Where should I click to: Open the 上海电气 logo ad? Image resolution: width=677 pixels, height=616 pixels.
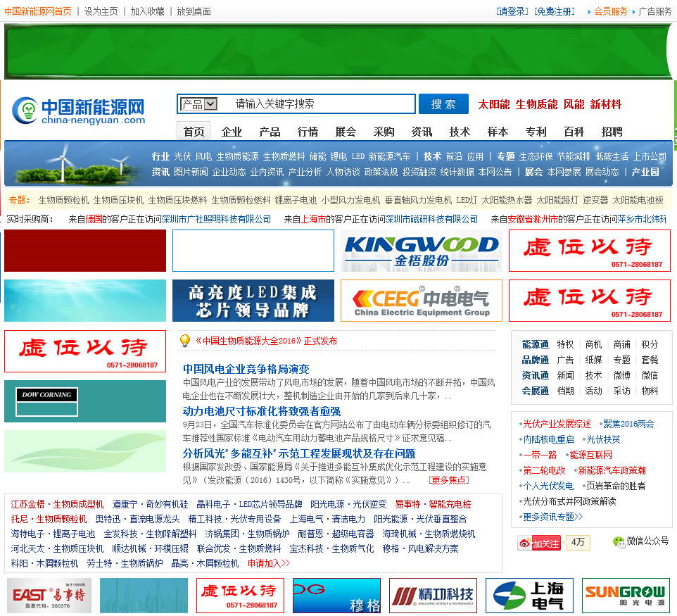(529, 596)
